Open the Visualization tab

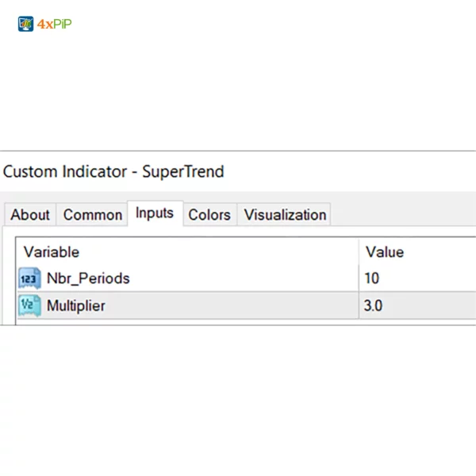coord(285,215)
